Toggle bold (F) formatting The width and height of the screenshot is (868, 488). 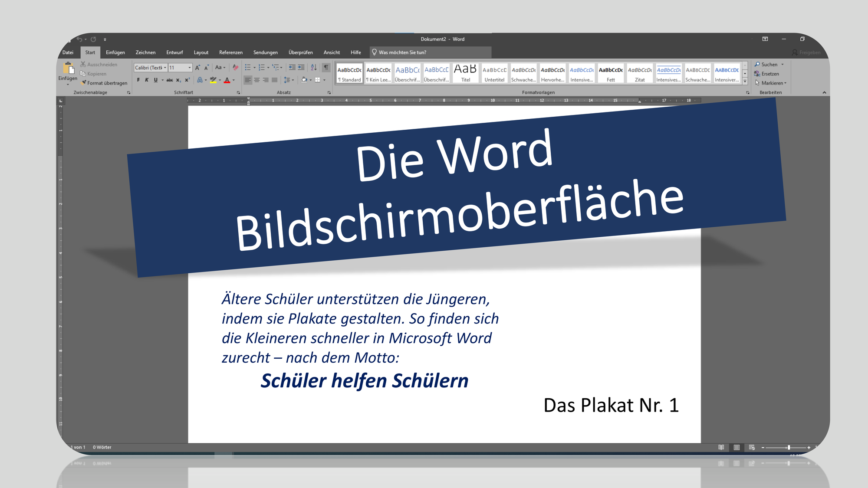138,80
